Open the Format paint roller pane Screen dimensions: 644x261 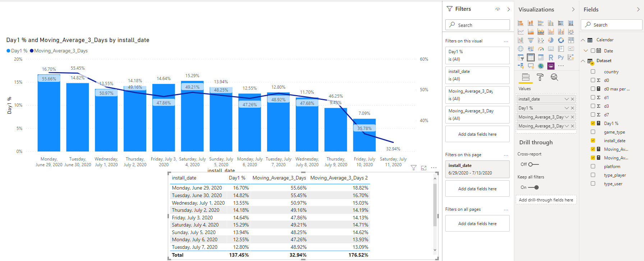(x=540, y=77)
